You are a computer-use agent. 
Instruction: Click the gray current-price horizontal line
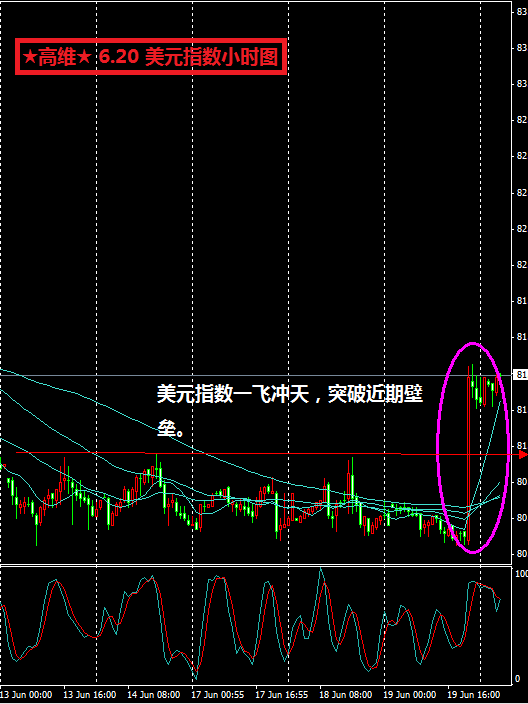tap(256, 374)
